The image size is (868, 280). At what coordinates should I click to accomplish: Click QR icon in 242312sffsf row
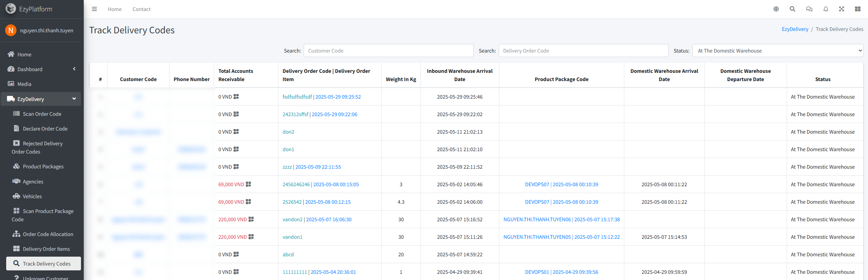236,114
